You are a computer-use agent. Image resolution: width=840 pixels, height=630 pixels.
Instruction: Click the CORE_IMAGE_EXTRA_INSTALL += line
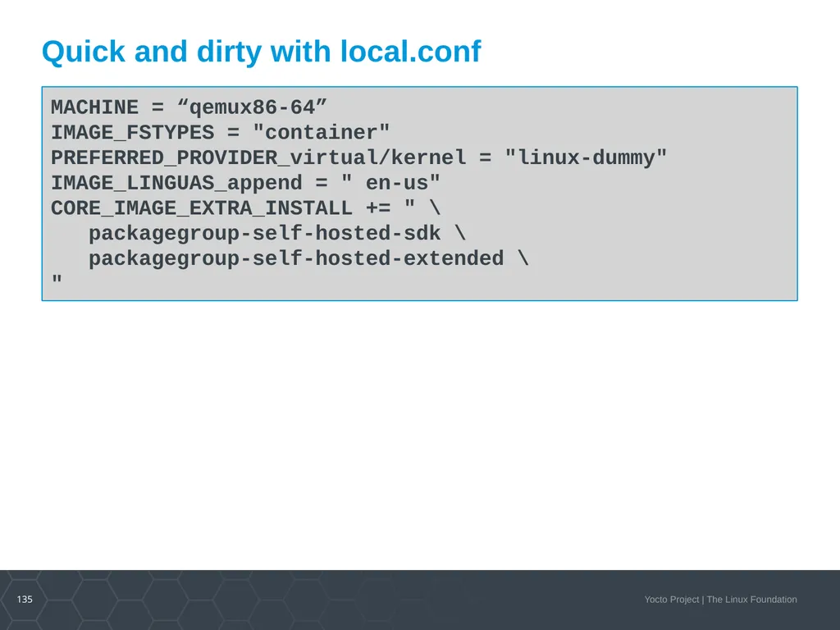click(x=245, y=208)
